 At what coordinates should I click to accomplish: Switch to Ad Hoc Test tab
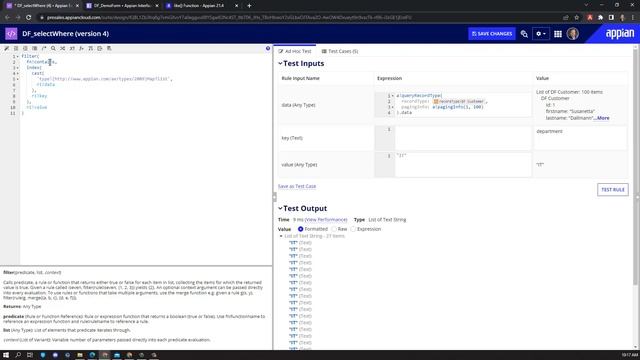click(295, 51)
